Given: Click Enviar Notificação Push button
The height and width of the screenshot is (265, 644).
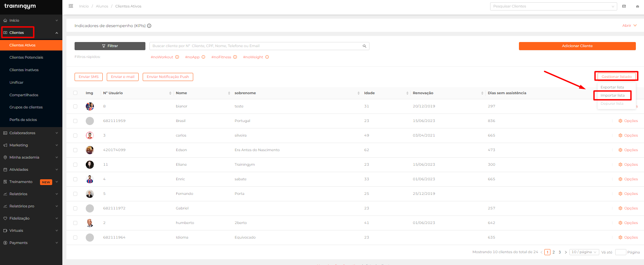Looking at the screenshot, I should [168, 77].
